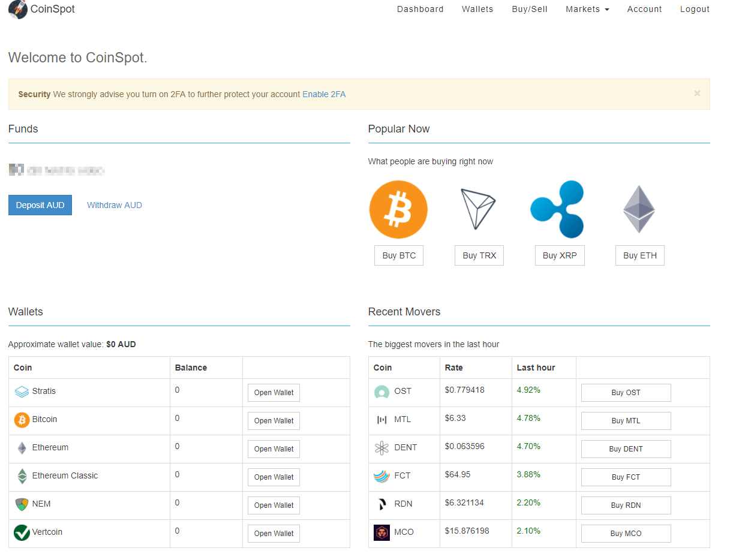Click the DENT icon in Recent Movers
Viewport: 739px width, 560px height.
click(381, 447)
